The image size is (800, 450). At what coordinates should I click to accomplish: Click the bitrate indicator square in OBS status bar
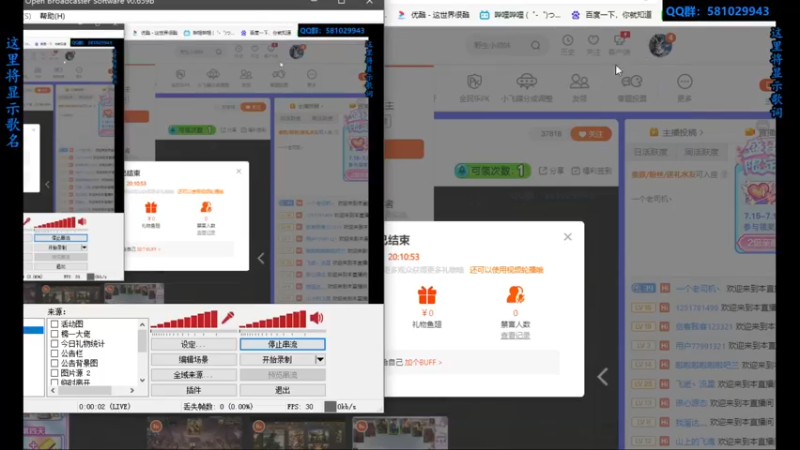[330, 407]
